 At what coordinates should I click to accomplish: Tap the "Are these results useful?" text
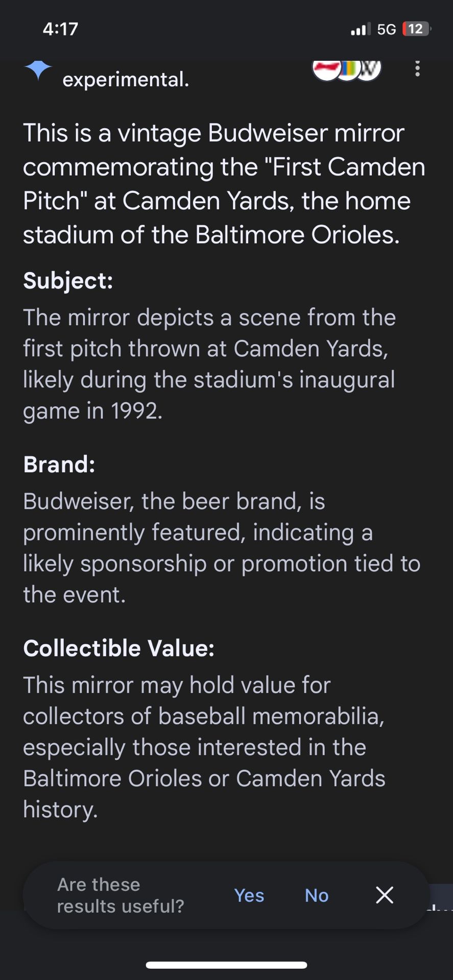[x=120, y=895]
